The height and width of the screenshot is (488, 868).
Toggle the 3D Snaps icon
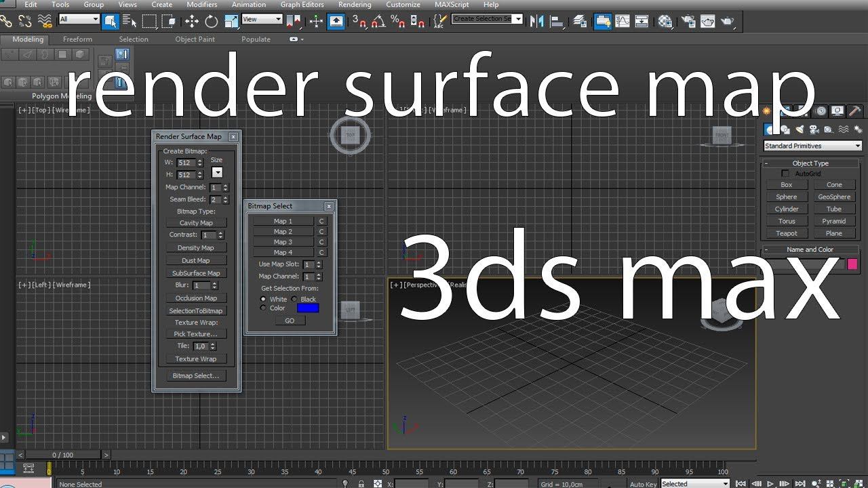pyautogui.click(x=359, y=21)
